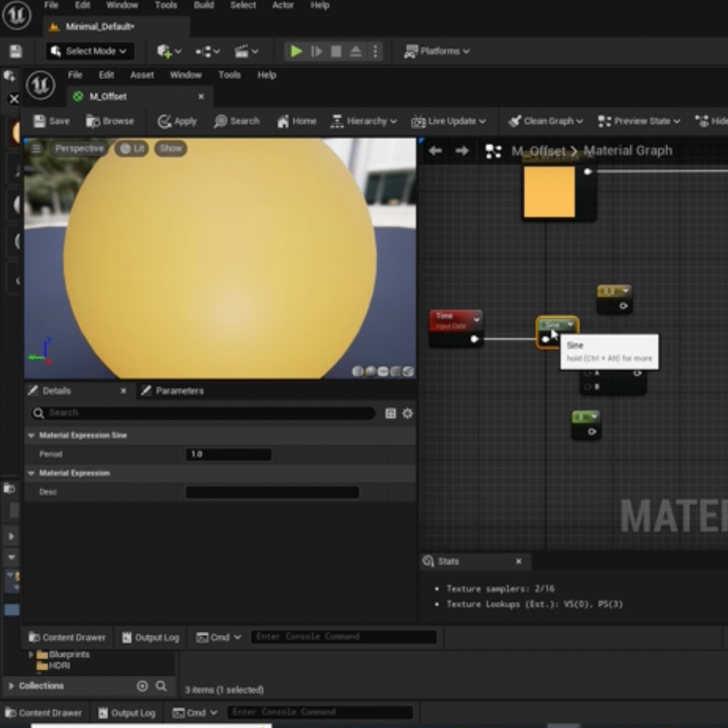Start Play in editor with green arrow

click(x=296, y=51)
